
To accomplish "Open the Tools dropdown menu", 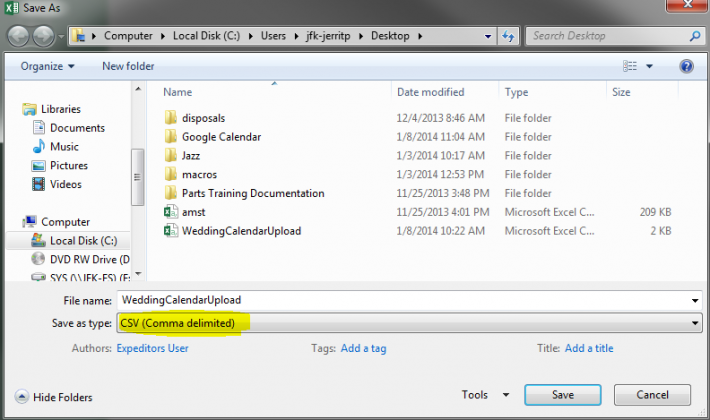I will click(486, 395).
